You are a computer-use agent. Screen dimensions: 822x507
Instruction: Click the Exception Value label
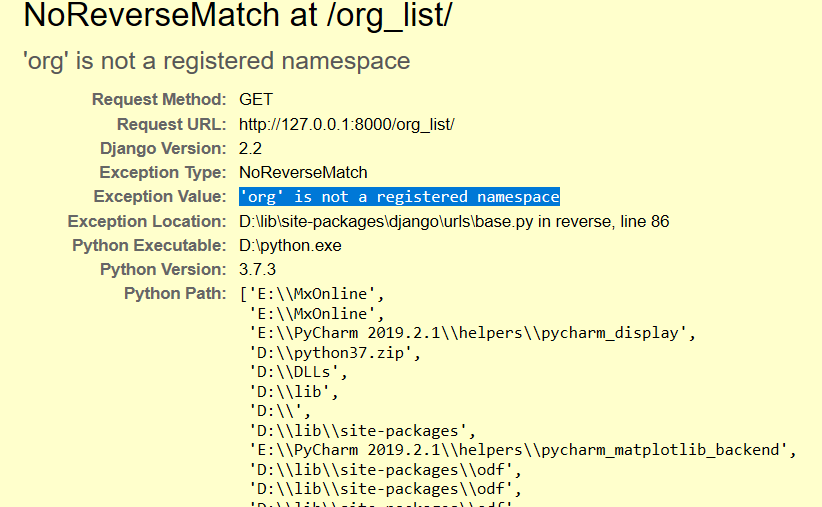tap(160, 197)
